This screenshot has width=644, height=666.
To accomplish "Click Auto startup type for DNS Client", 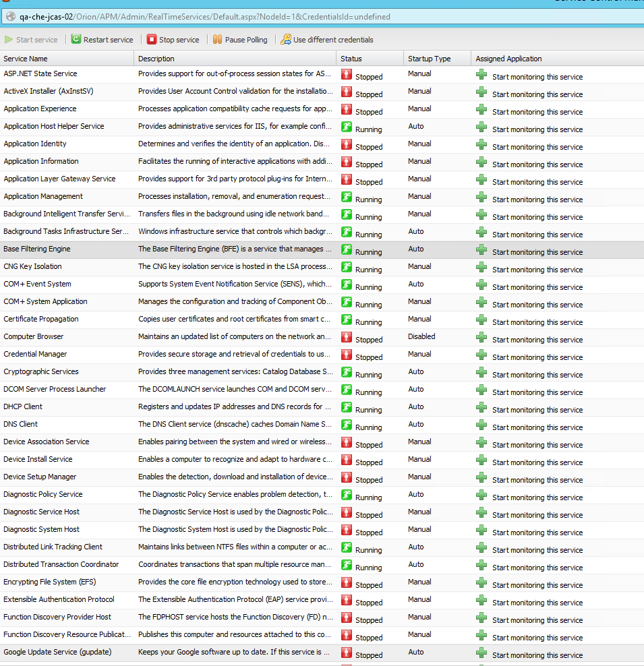I will 416,424.
